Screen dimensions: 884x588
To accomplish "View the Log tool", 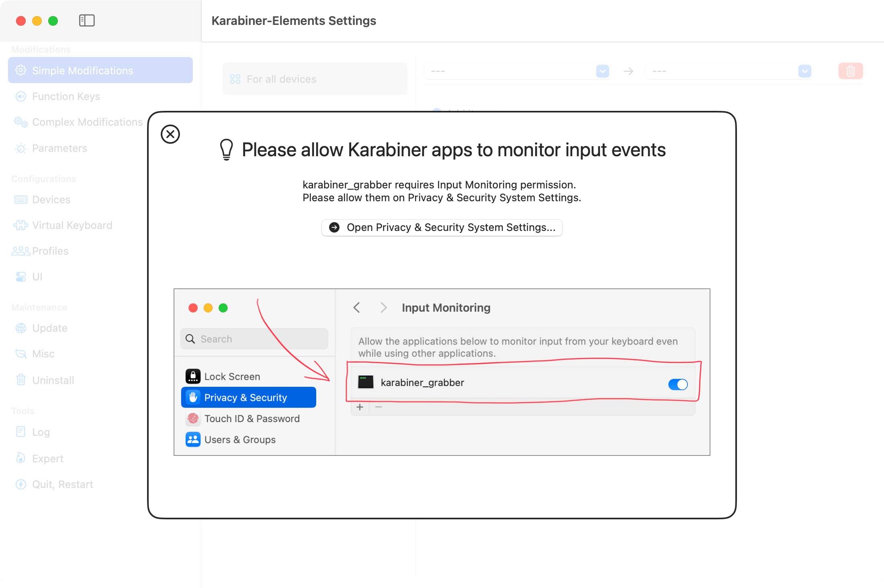I will pyautogui.click(x=41, y=432).
